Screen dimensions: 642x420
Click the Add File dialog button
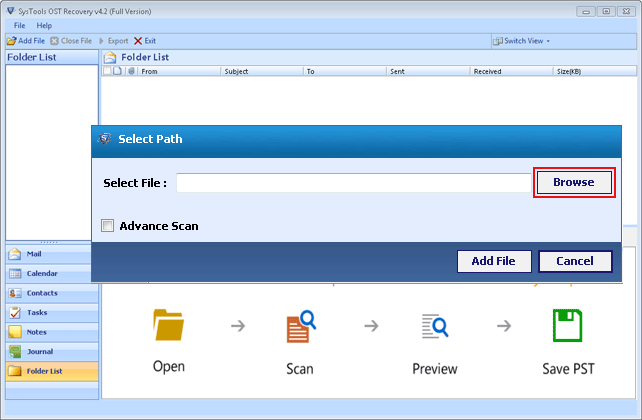coord(493,261)
